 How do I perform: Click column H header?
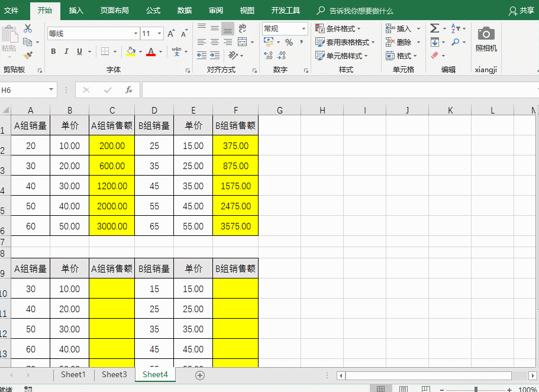click(322, 111)
